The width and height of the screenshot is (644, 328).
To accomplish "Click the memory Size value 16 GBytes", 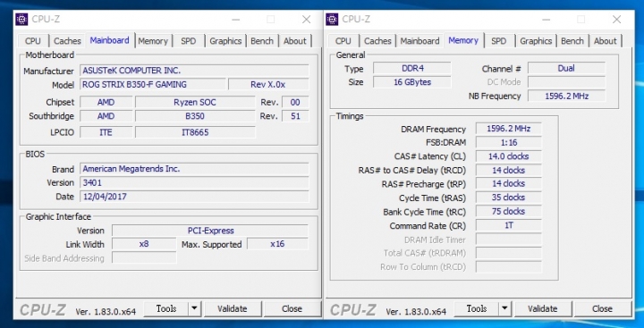I will (x=412, y=82).
